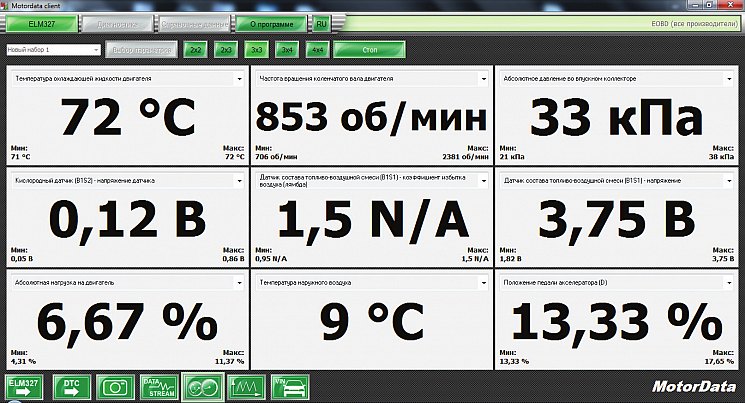The image size is (745, 403).
Task: Click the 853 об/мин engine speed value
Action: pos(372,117)
